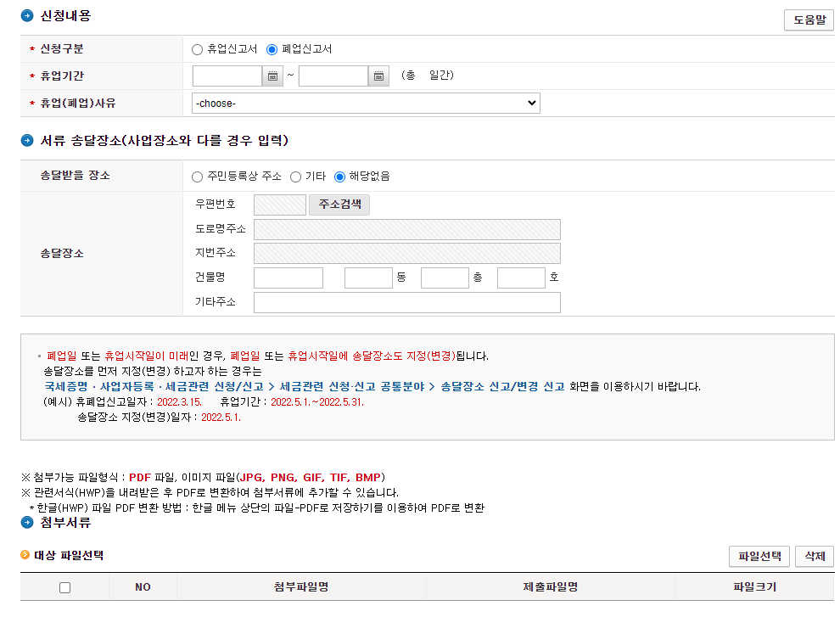Click the 건물명 building name field

coord(289,277)
